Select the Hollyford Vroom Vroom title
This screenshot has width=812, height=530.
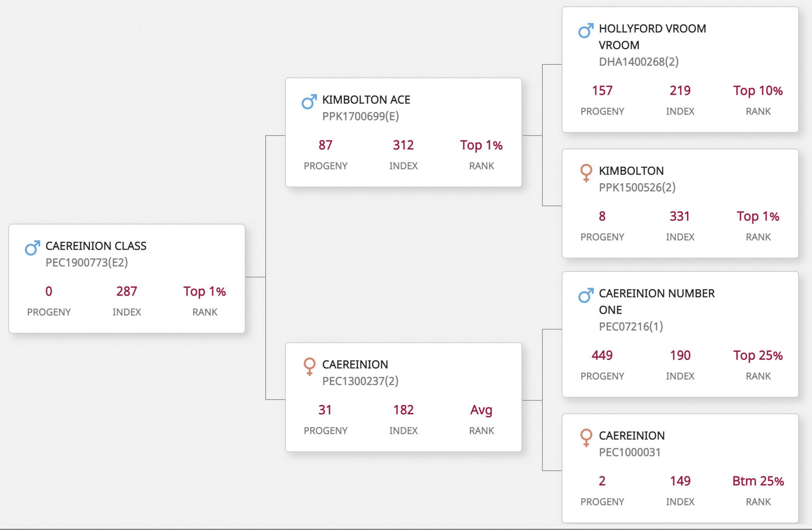coord(652,37)
